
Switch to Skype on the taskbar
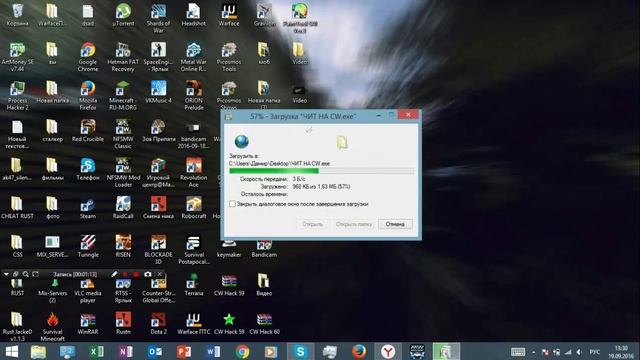coord(300,351)
